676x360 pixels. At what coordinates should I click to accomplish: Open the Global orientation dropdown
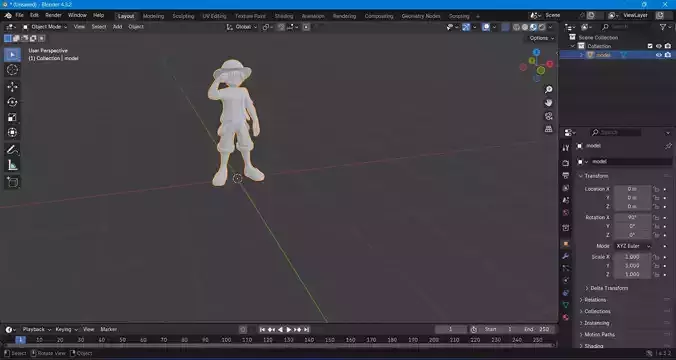click(242, 27)
